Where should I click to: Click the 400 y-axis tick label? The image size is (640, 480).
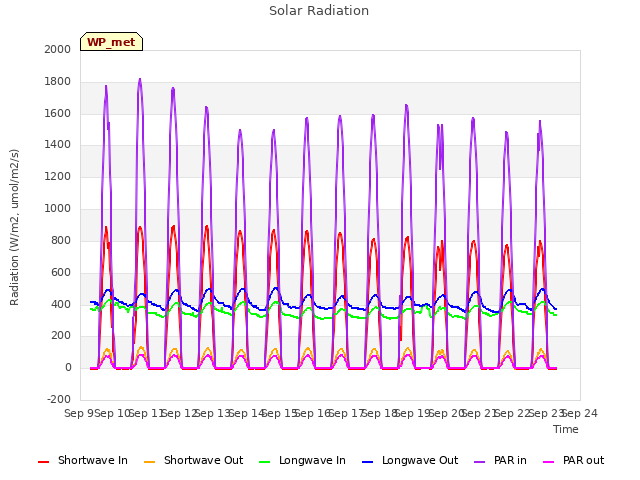[x=61, y=304]
